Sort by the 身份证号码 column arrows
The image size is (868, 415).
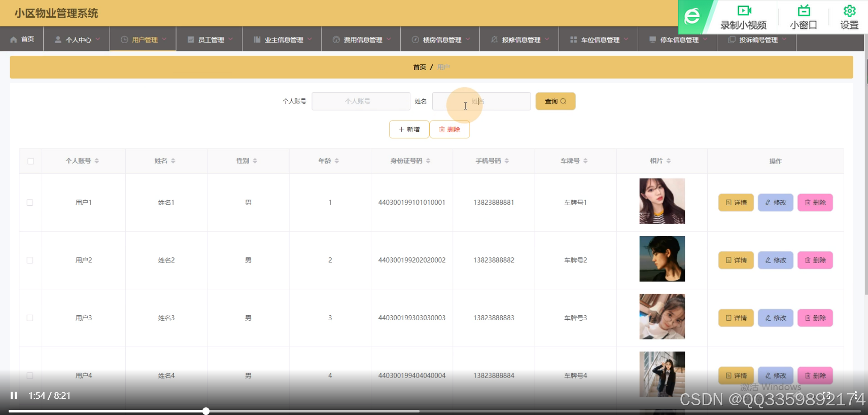428,161
